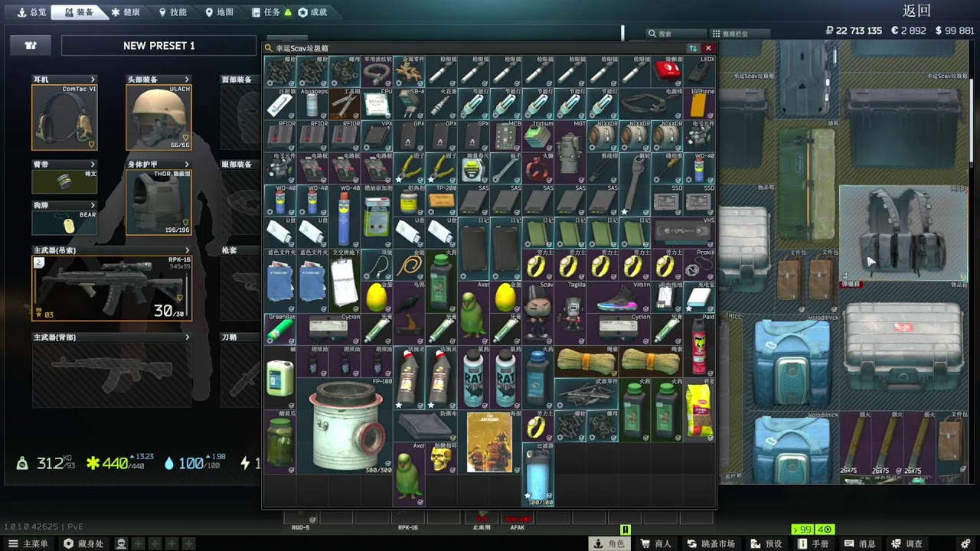Open the 成就 achievements tab
Screen dimensions: 980x551
tap(312, 12)
